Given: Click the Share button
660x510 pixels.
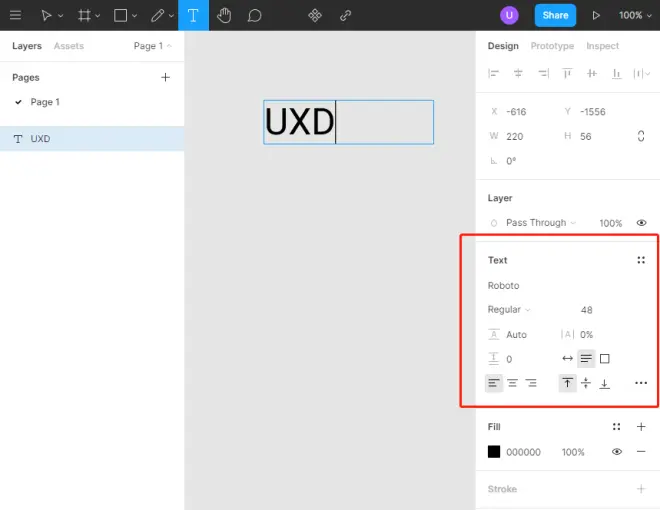Looking at the screenshot, I should [x=555, y=16].
